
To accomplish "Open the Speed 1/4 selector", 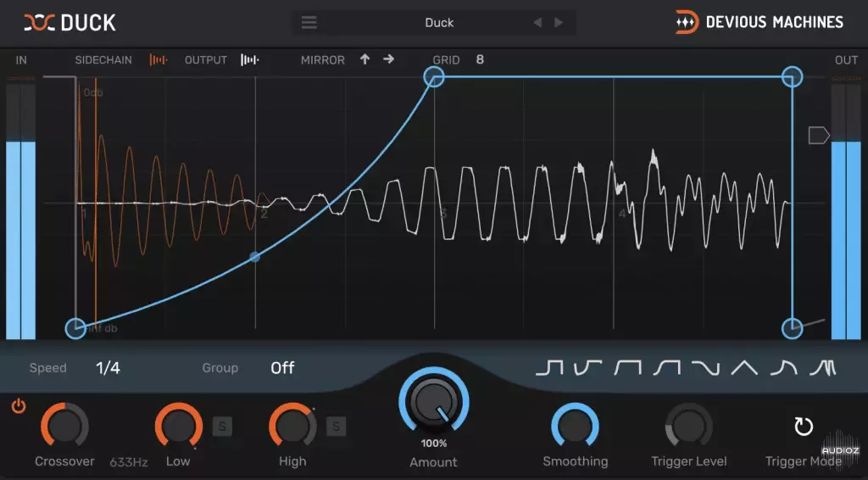I will 108,367.
